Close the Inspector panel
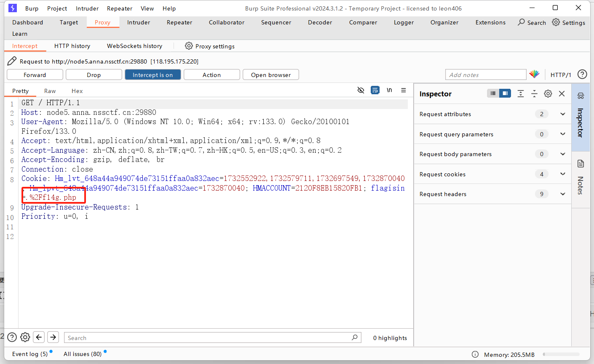 [x=562, y=93]
